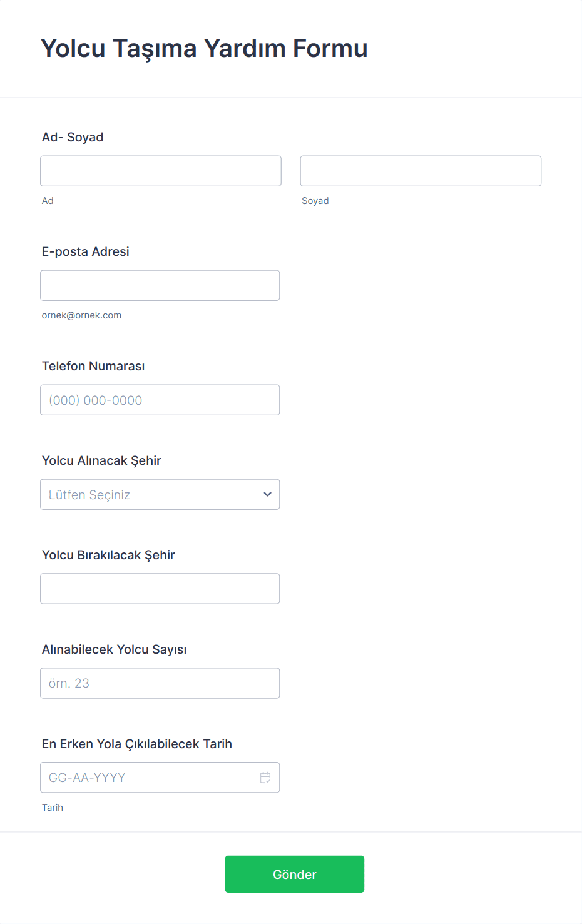
Task: Click the Alınabilecek Yolcu Sayısı number field
Action: click(x=160, y=683)
